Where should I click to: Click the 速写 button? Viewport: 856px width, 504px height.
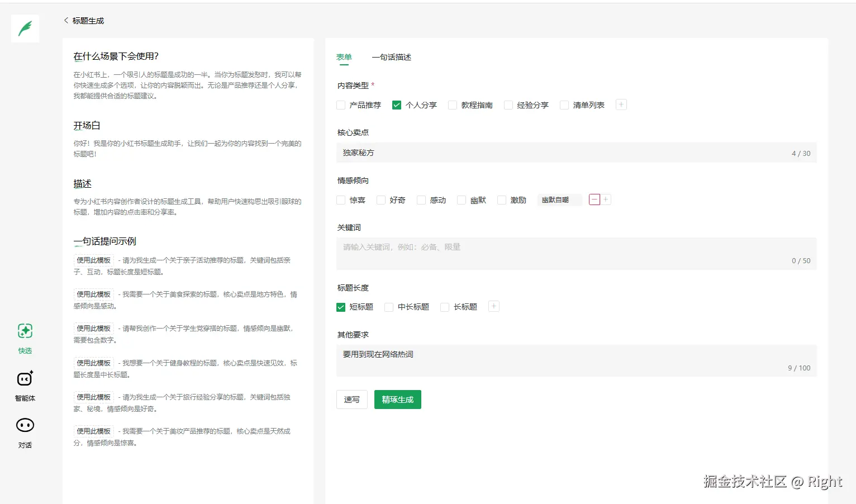pos(352,400)
